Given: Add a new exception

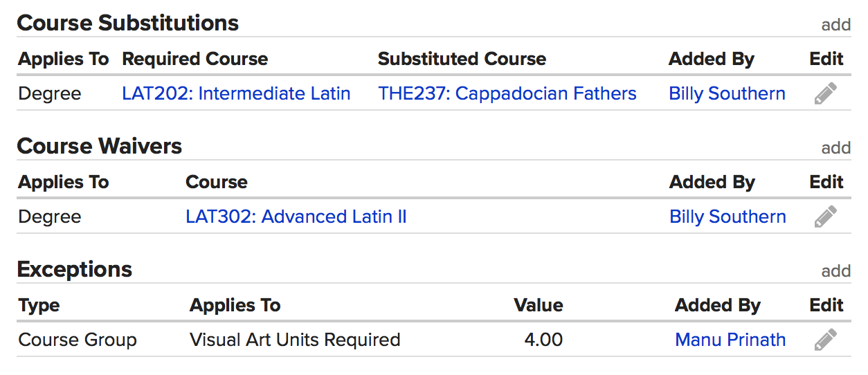Looking at the screenshot, I should coord(835,271).
